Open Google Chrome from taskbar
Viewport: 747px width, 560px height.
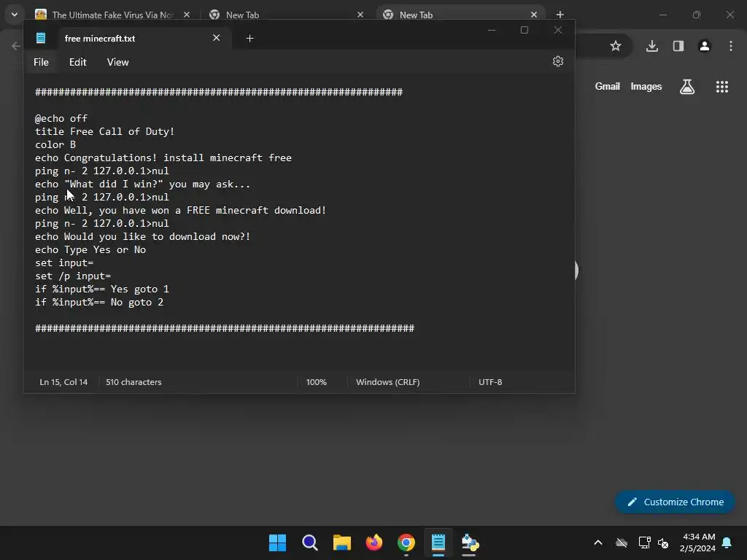(406, 542)
